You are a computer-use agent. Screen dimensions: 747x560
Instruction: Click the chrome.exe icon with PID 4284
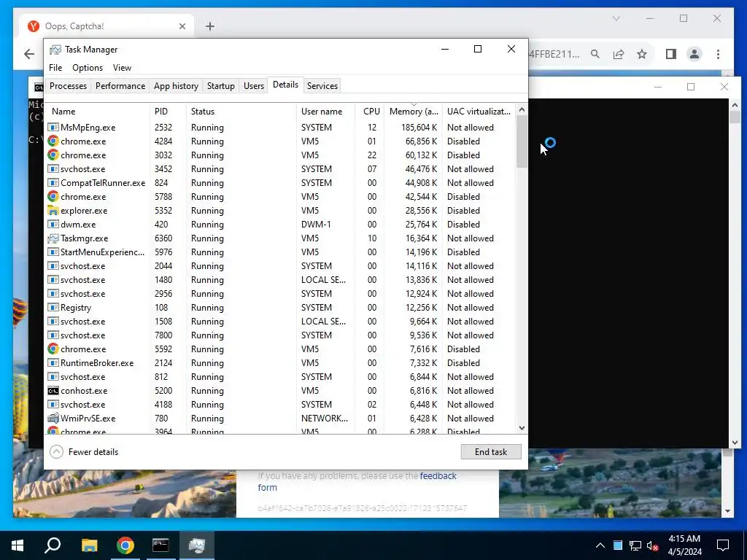coord(53,141)
